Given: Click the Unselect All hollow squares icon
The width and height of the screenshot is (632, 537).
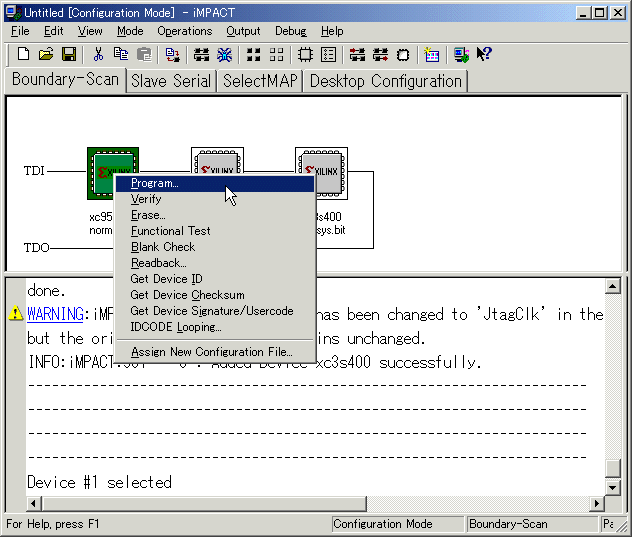Looking at the screenshot, I should (x=276, y=55).
